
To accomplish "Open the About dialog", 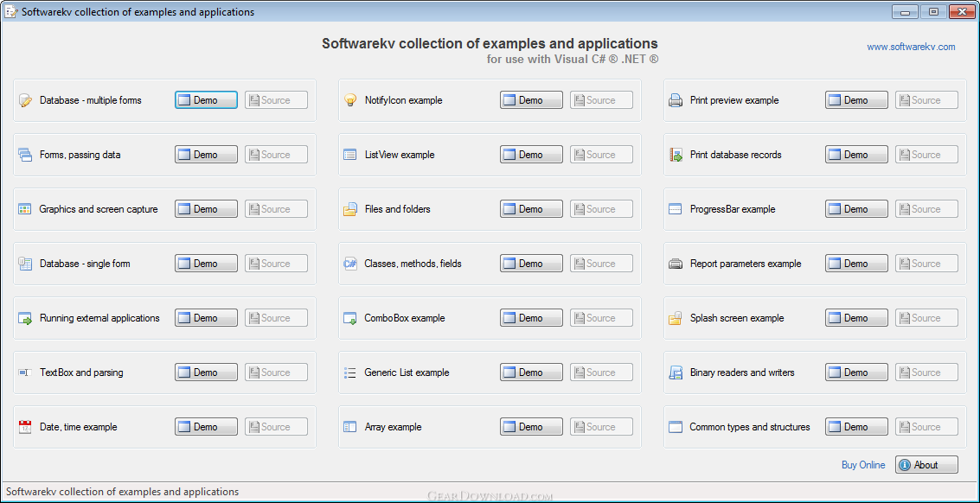I will (927, 465).
